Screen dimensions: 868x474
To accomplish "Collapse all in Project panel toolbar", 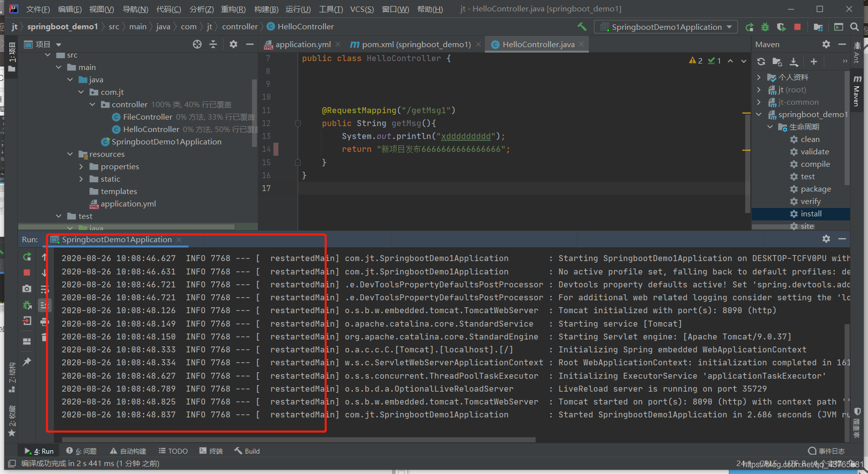I will (x=213, y=44).
